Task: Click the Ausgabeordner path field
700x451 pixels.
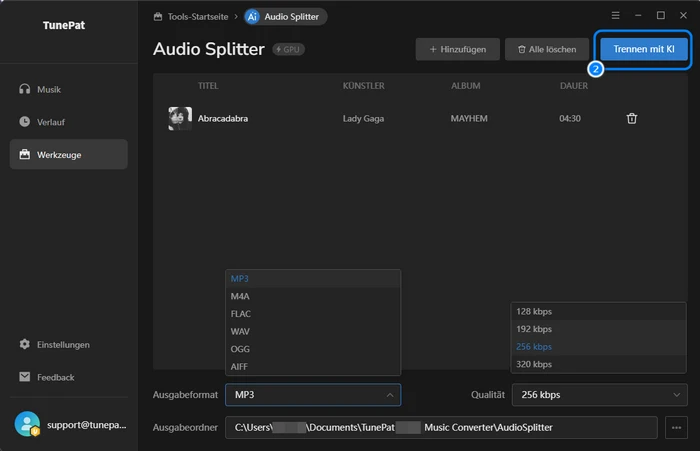Action: (x=441, y=427)
